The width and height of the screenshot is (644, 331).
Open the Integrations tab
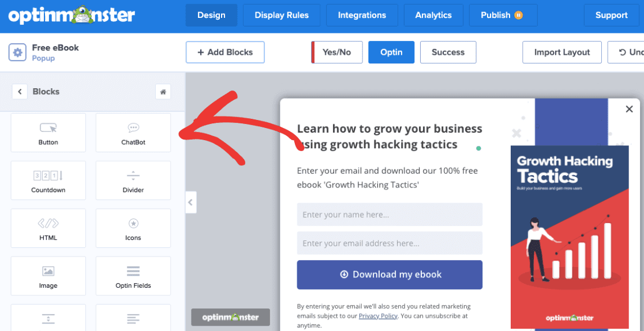click(362, 15)
